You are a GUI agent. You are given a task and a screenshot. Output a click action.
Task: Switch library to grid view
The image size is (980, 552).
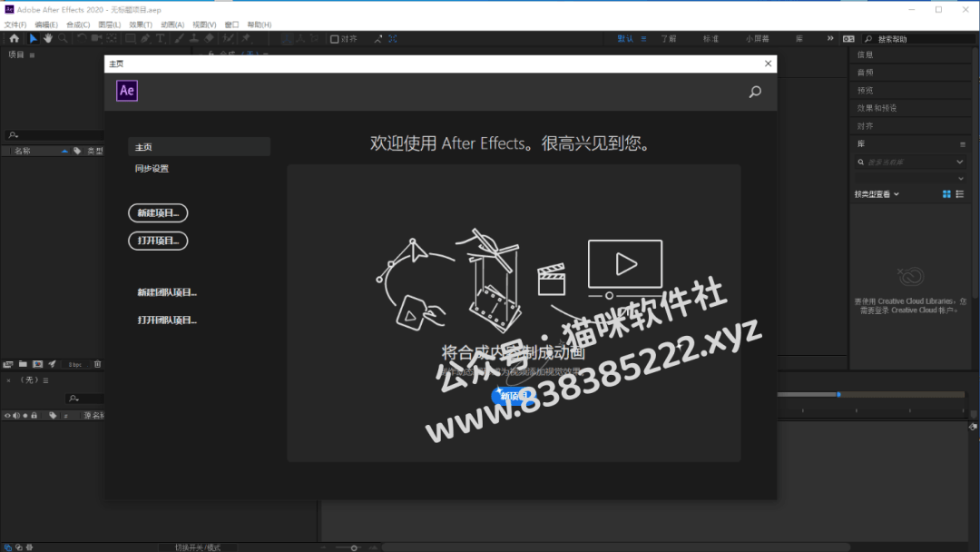[946, 194]
